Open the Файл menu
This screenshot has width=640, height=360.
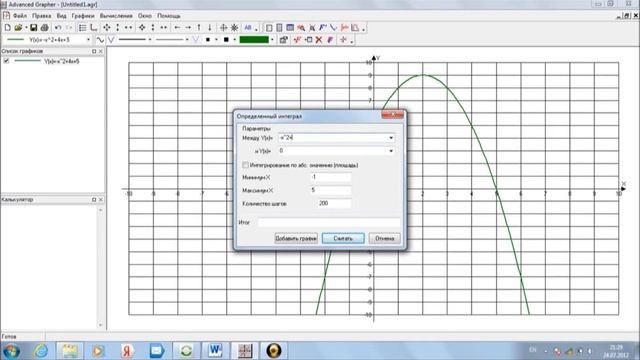coord(20,16)
